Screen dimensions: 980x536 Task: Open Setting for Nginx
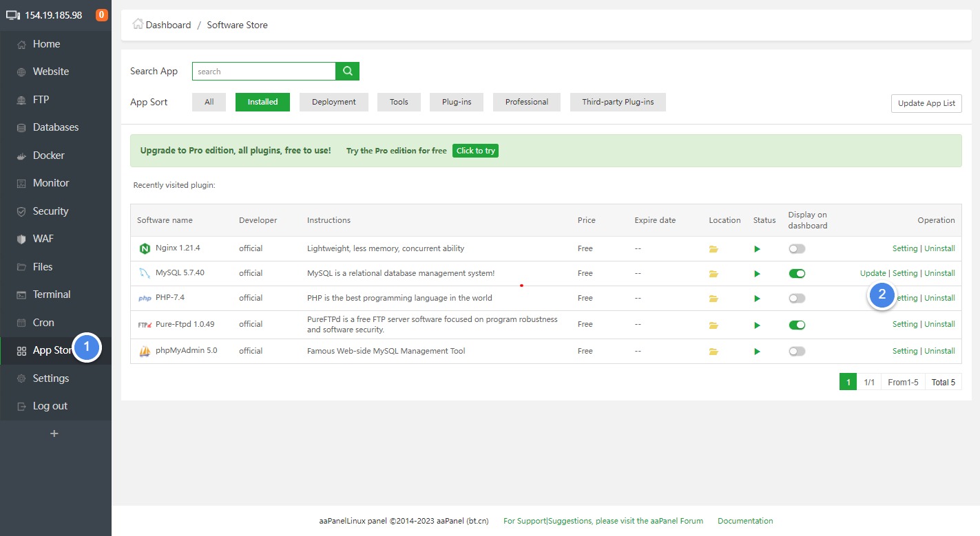905,248
